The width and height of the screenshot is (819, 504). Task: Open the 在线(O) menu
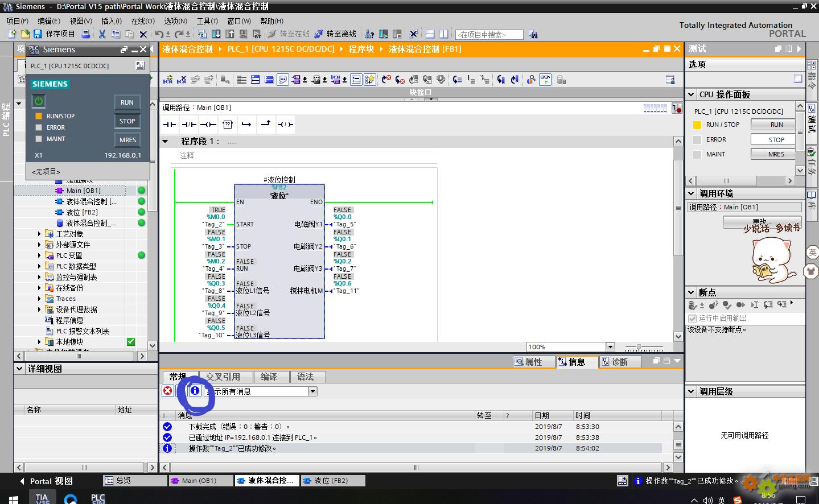point(142,20)
